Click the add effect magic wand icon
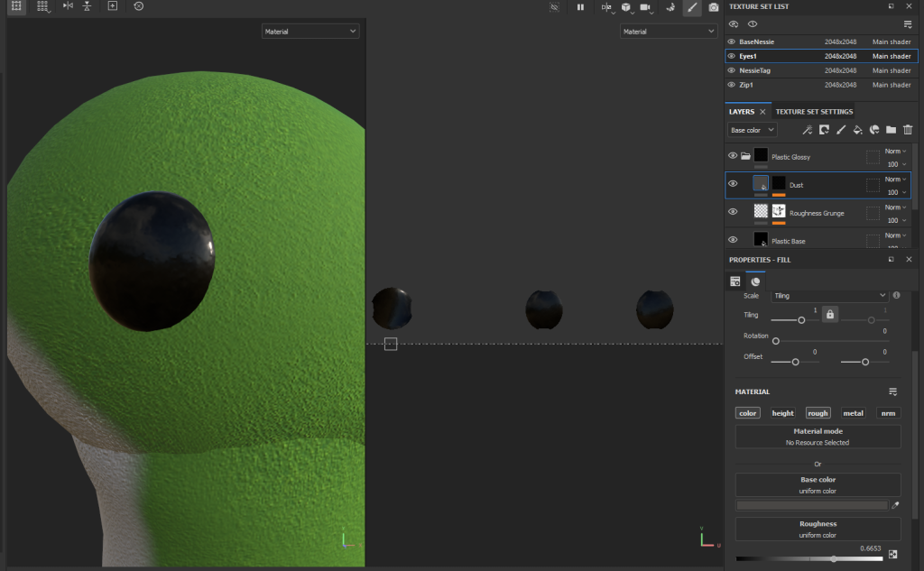This screenshot has height=571, width=924. (x=808, y=130)
